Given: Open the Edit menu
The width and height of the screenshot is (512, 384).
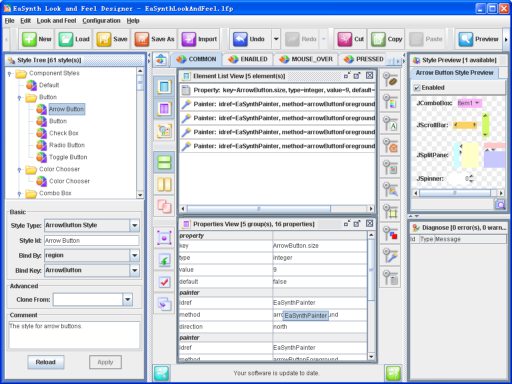Looking at the screenshot, I should [x=25, y=21].
